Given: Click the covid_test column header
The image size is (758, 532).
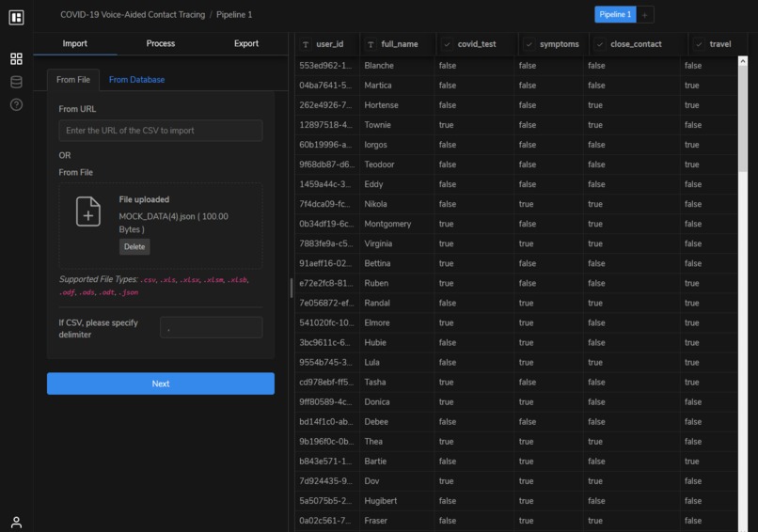Looking at the screenshot, I should [x=477, y=44].
